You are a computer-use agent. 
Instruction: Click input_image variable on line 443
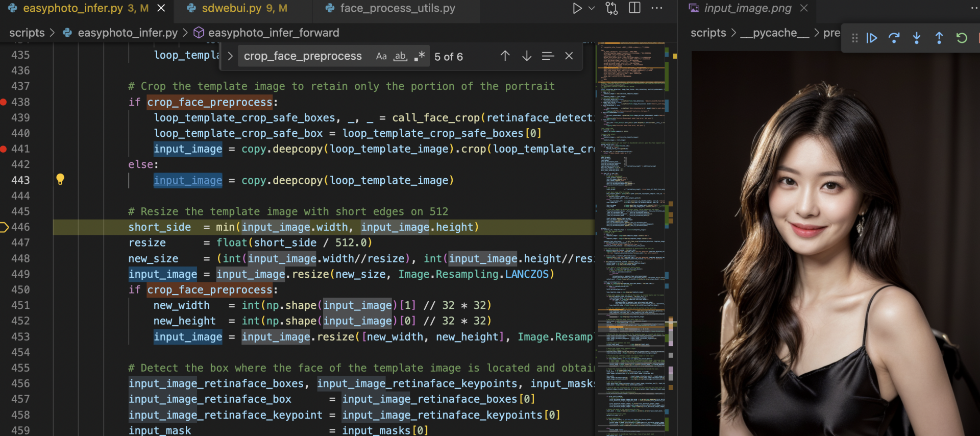(188, 180)
